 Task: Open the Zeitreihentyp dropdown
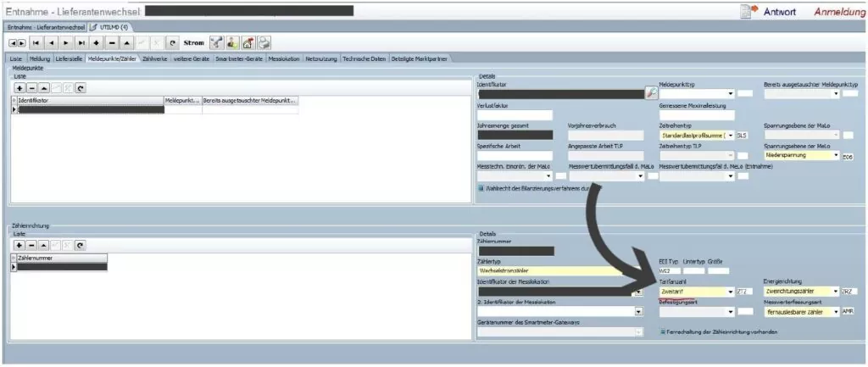pos(730,135)
